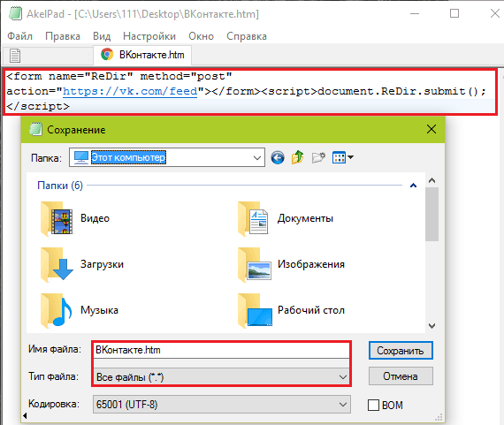Open the Загрузки folder

point(82,264)
